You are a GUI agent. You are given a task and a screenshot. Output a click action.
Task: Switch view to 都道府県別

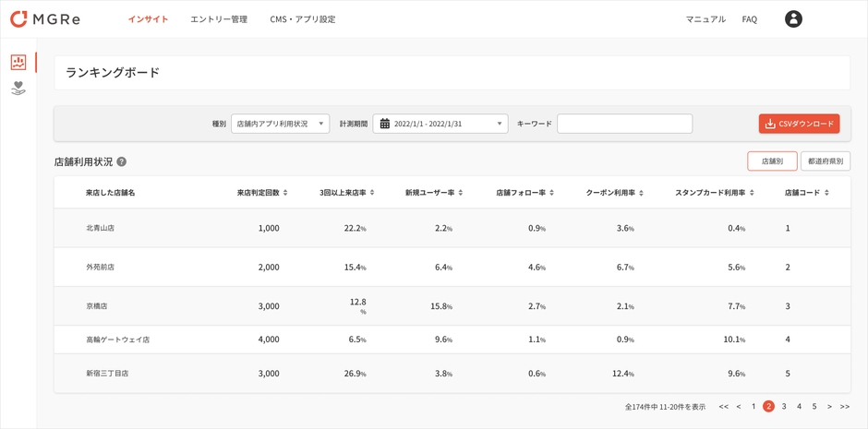click(825, 161)
